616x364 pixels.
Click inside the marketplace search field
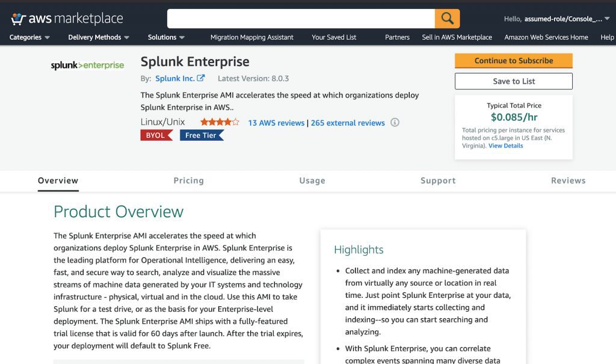pos(301,19)
